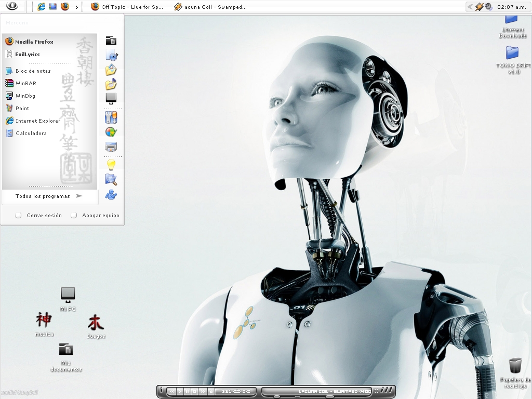Stop playback in the media player bar

point(195,391)
